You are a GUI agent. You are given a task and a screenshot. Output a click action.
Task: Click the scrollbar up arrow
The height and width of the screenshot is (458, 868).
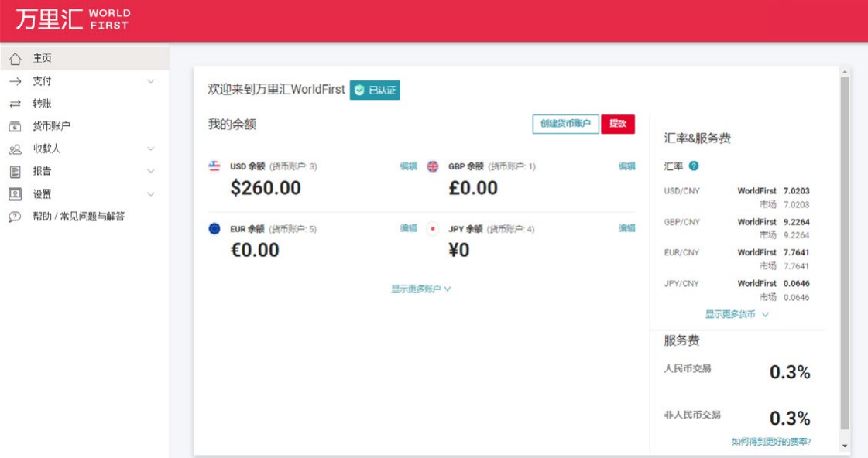845,72
